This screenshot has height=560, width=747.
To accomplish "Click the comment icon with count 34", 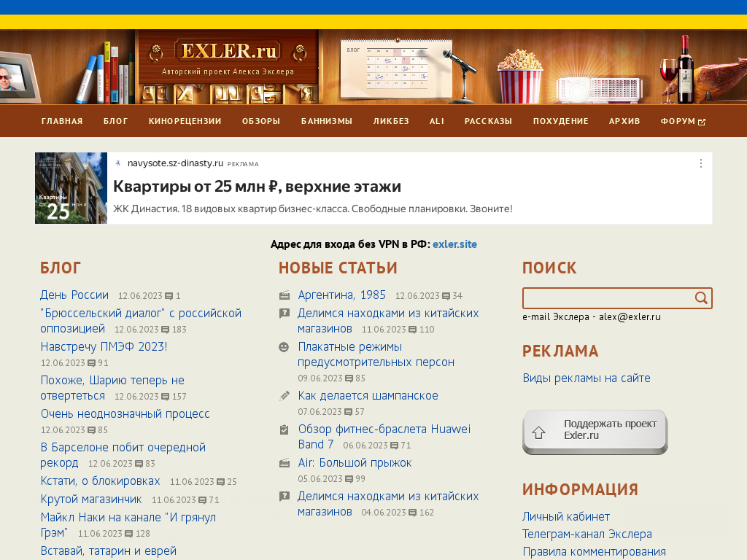I will coord(446,296).
